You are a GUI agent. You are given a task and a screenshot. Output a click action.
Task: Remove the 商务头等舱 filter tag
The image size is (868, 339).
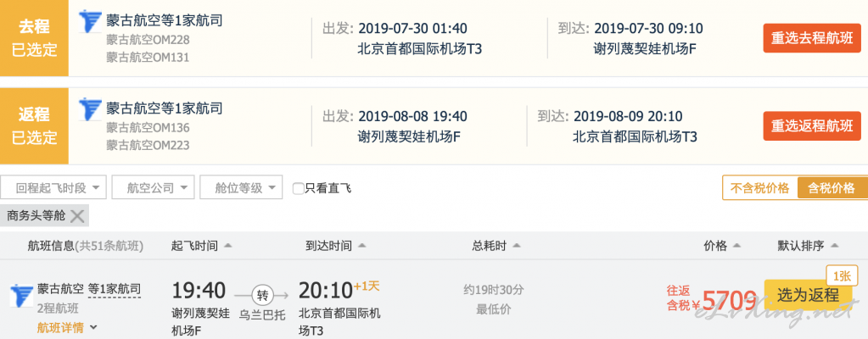[x=77, y=216]
